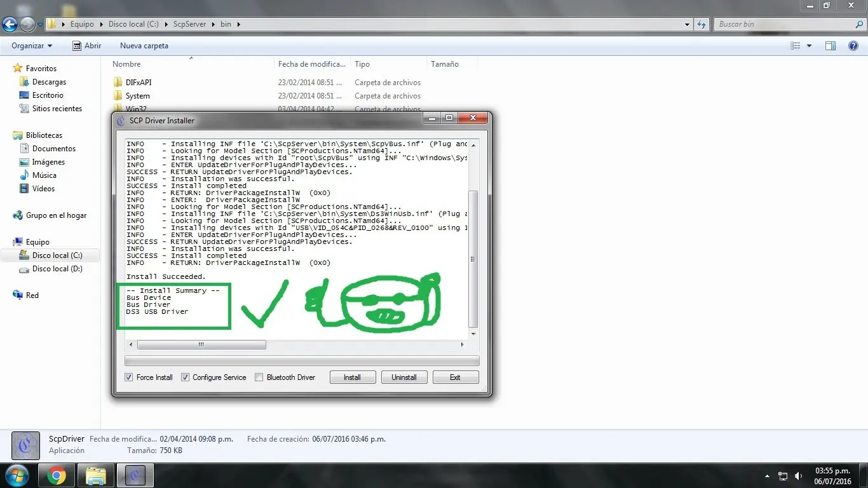This screenshot has width=868, height=488.
Task: Click the log scroll up arrow
Action: (x=473, y=144)
